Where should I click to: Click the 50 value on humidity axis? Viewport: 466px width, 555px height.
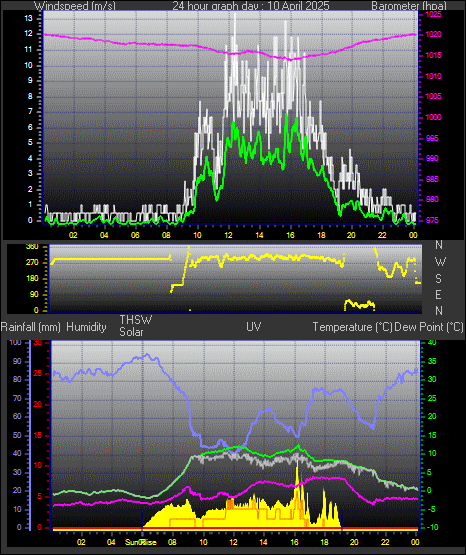click(17, 435)
